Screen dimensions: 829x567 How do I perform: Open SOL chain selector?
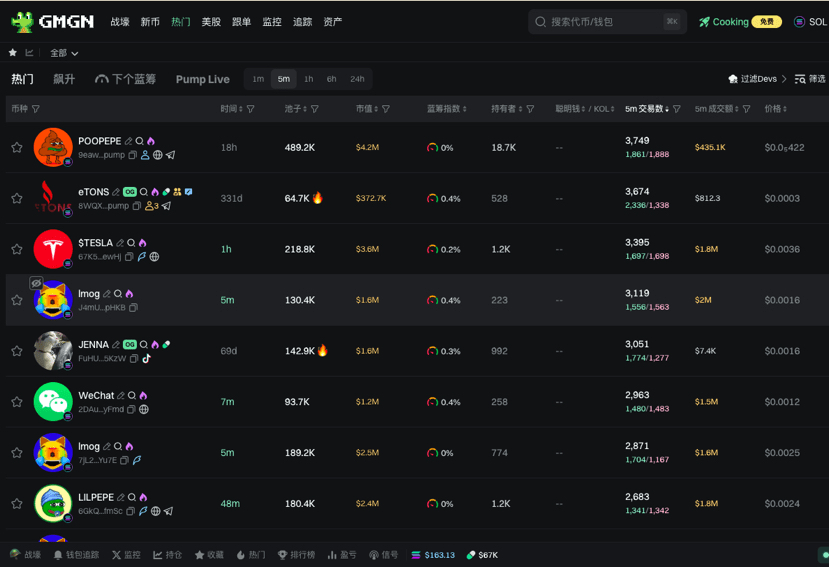click(810, 22)
